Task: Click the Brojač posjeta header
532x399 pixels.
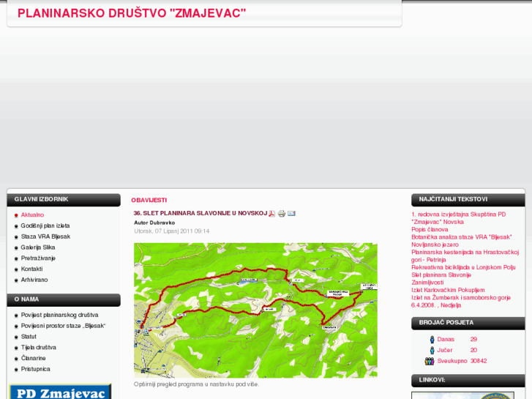Action: (x=468, y=324)
